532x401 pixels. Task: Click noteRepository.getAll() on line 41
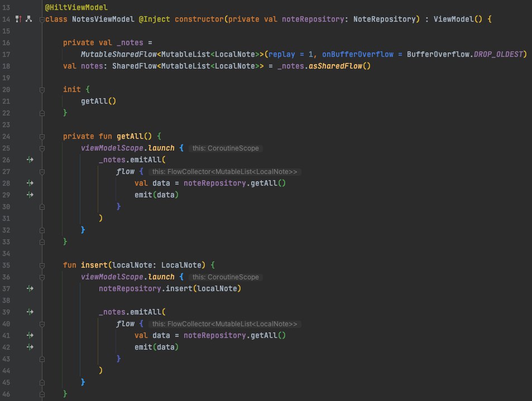[x=235, y=335]
